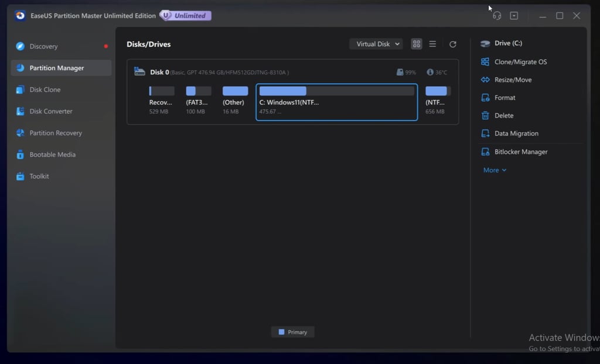Click the Resize/Move arrows icon

[485, 80]
